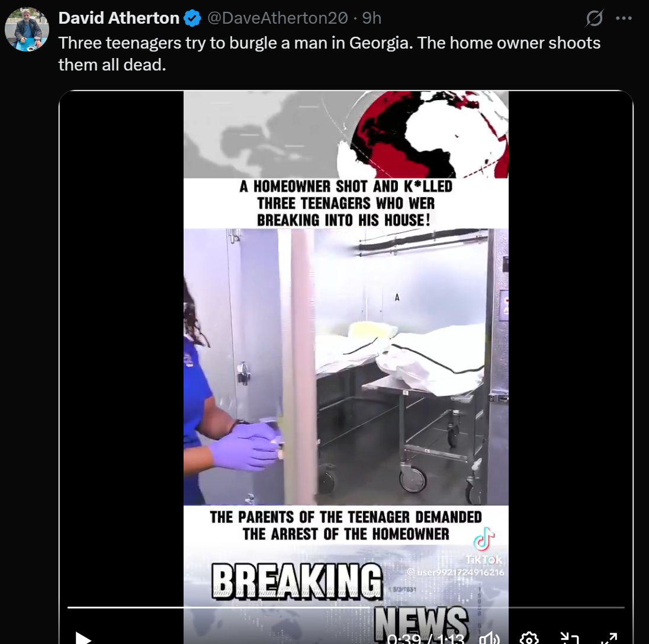Click the homeowner headline caption in video
The height and width of the screenshot is (644, 649).
click(x=346, y=203)
